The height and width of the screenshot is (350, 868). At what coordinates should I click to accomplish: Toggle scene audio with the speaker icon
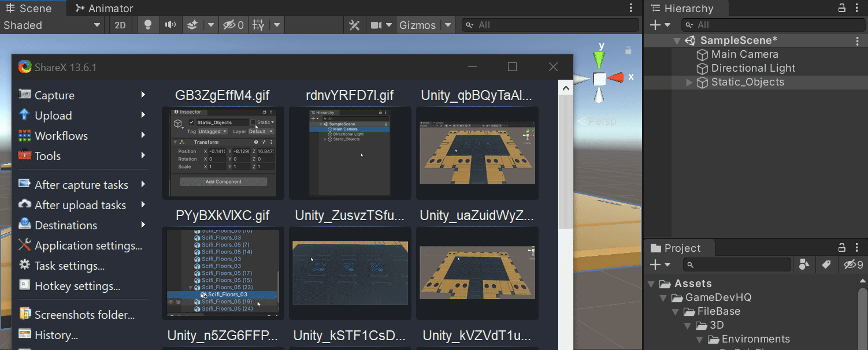(170, 25)
